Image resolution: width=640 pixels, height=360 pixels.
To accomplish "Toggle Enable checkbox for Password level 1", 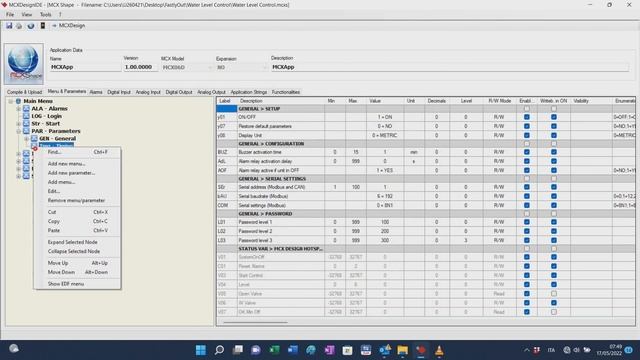I will coord(527,222).
